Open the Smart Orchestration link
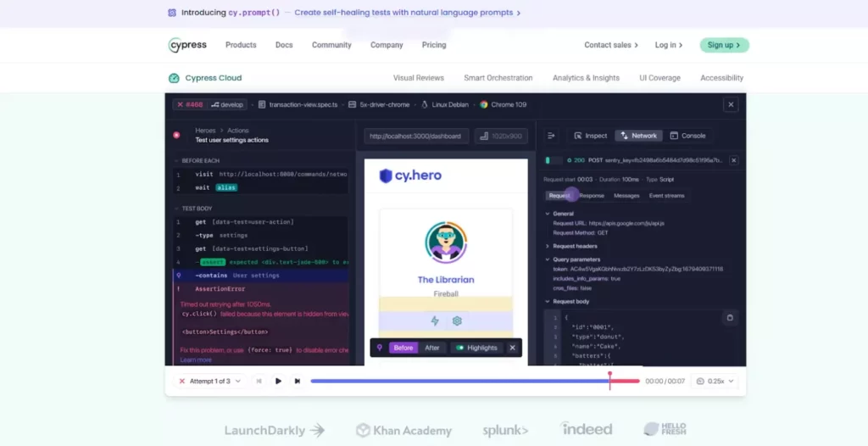This screenshot has width=868, height=446. [x=498, y=78]
